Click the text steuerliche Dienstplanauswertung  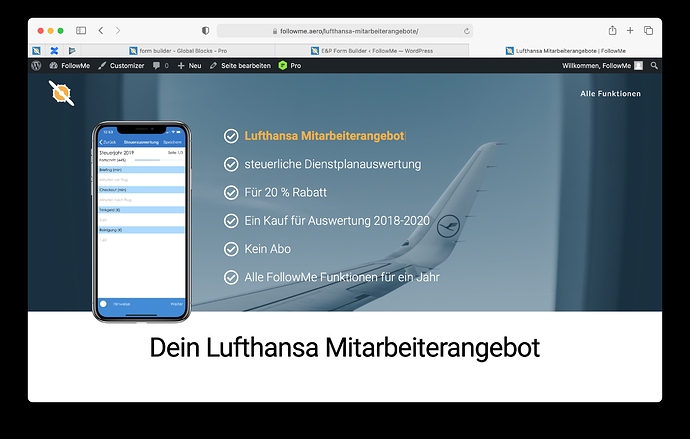click(333, 164)
